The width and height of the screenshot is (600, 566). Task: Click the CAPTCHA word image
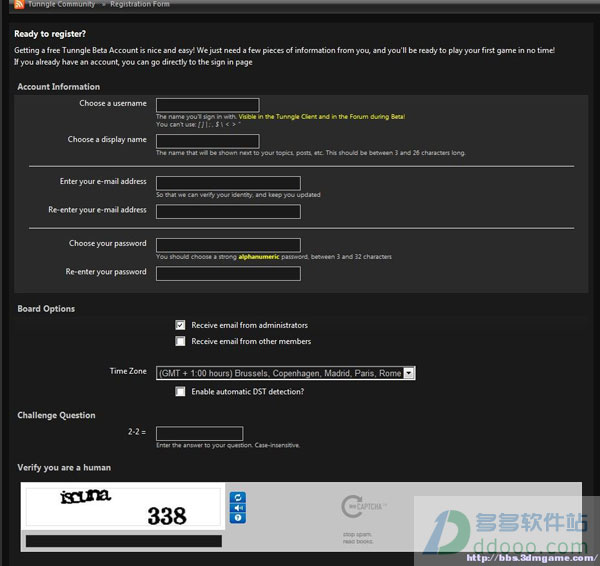tap(123, 507)
